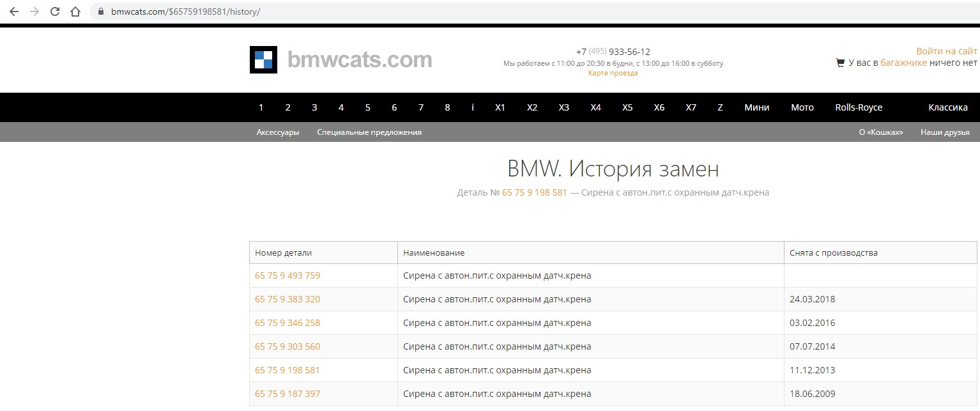Open the Z series menu item
The image size is (980, 411).
[720, 107]
